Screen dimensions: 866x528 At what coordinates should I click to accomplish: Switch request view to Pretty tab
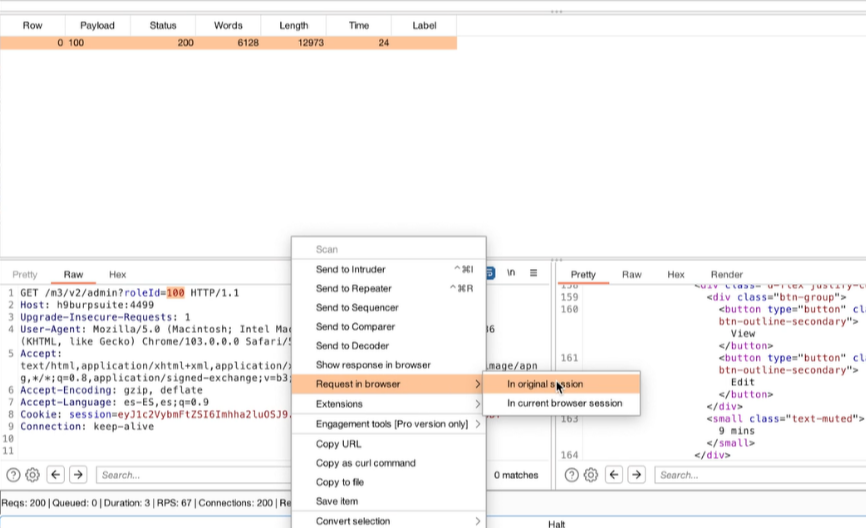(x=25, y=274)
